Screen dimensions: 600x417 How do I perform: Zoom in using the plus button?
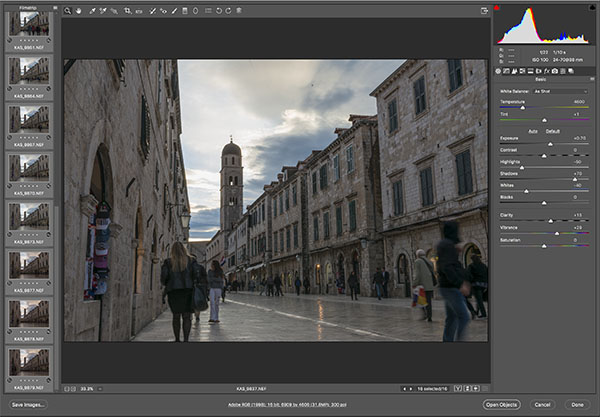pos(73,389)
